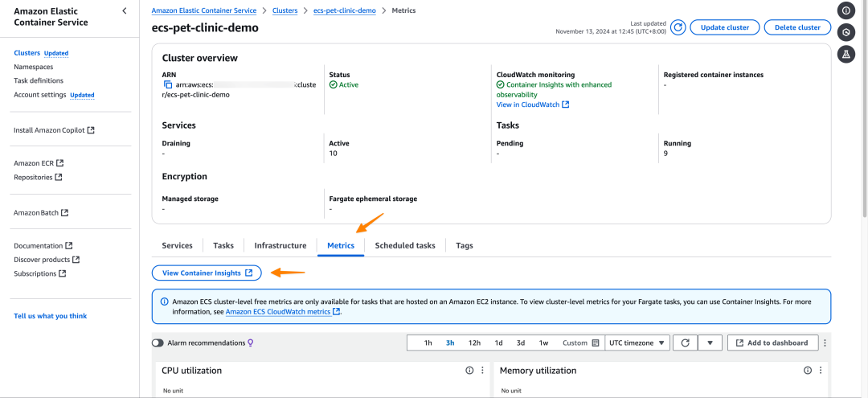Go to Amazon Elastic Container Service breadcrumb

click(203, 10)
